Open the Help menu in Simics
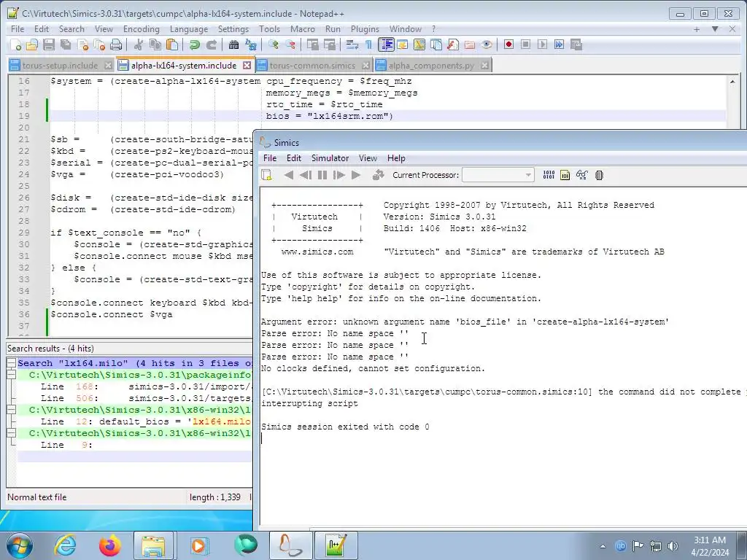The height and width of the screenshot is (560, 747). pyautogui.click(x=396, y=158)
